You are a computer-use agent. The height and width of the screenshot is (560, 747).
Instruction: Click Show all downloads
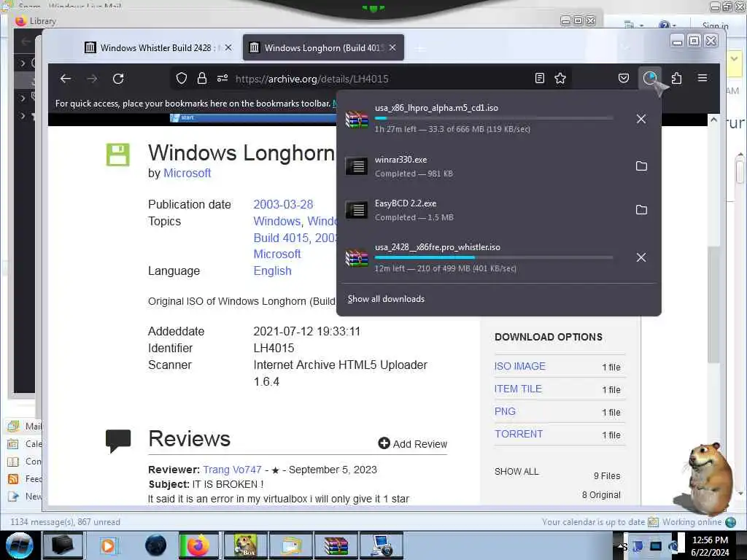[x=386, y=299]
